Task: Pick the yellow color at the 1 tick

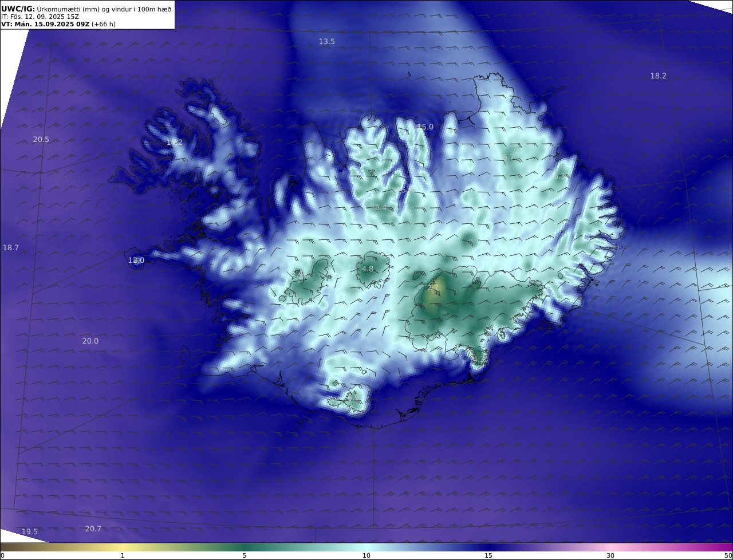Action: tap(122, 547)
